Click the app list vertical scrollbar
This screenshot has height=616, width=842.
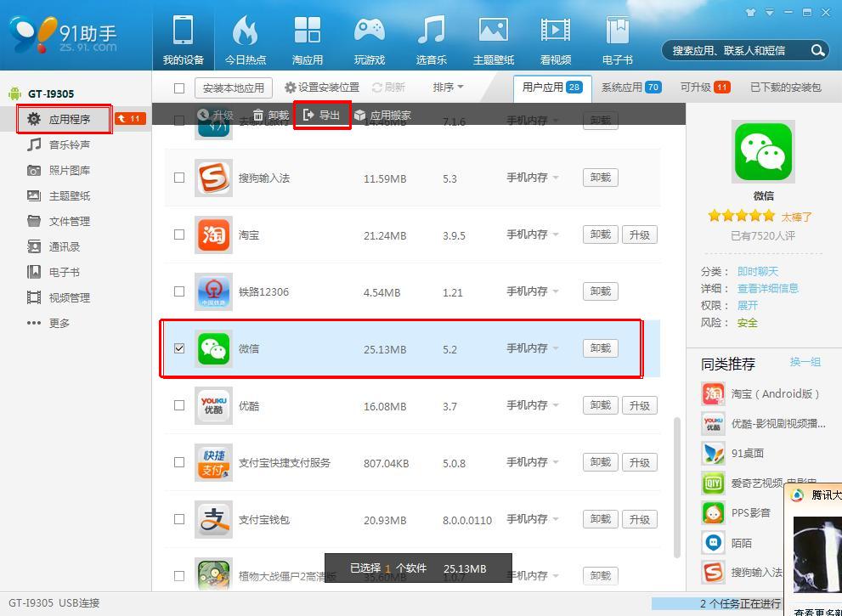(x=676, y=488)
